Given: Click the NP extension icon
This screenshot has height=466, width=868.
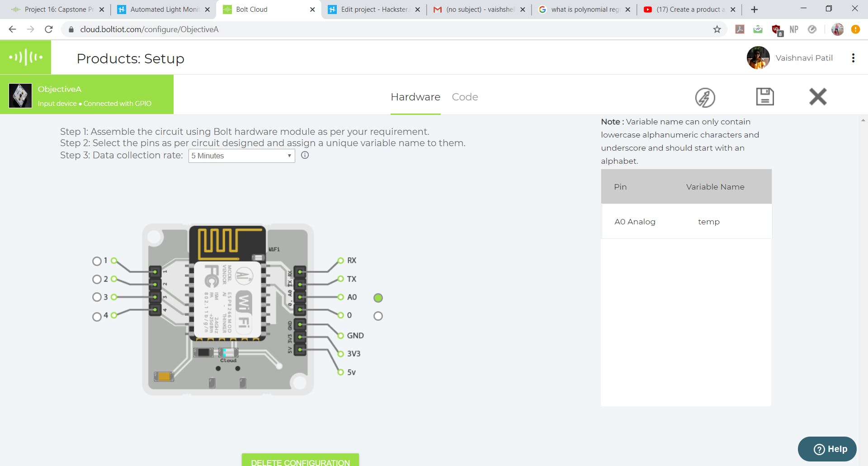Looking at the screenshot, I should coord(794,29).
